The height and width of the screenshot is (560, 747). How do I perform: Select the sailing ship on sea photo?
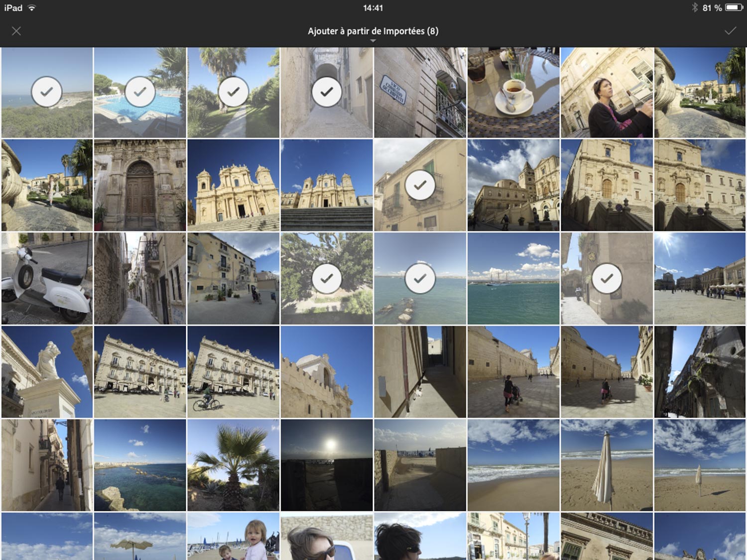click(x=513, y=278)
